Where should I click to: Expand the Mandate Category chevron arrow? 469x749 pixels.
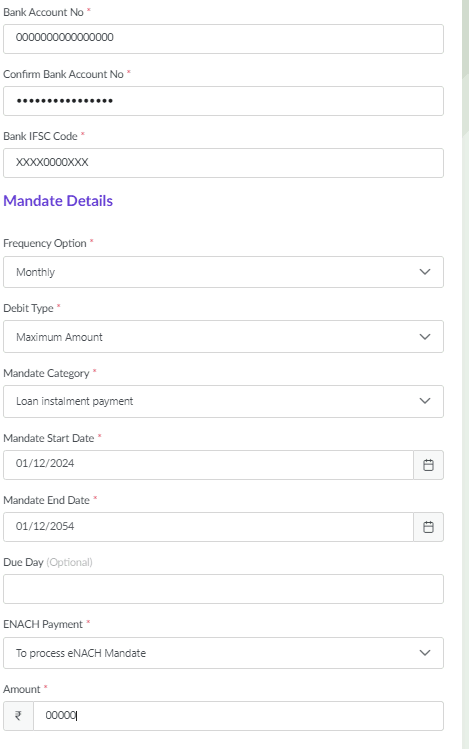425,401
